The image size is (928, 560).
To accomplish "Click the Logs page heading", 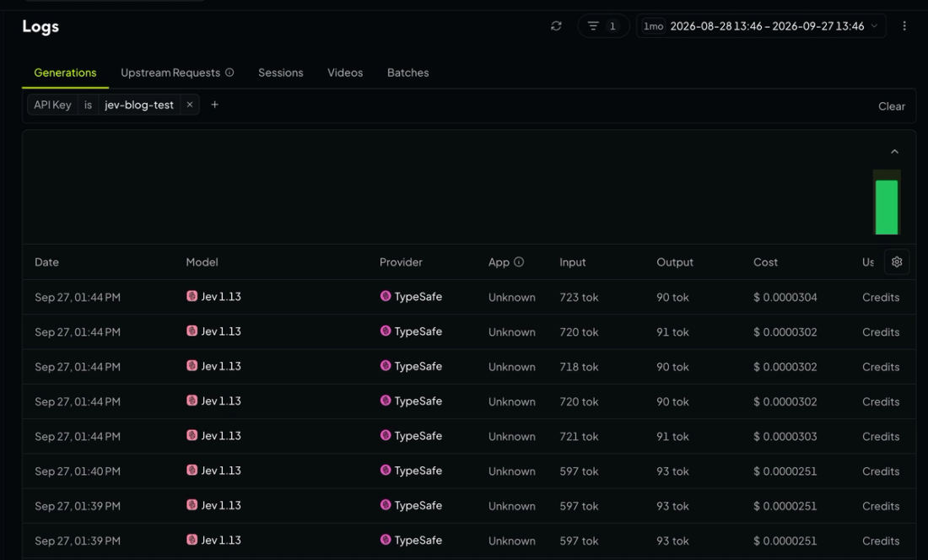I will (40, 27).
